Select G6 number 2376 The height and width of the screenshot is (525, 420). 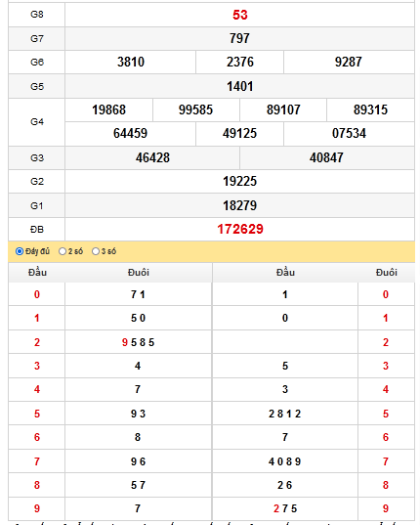coord(239,62)
